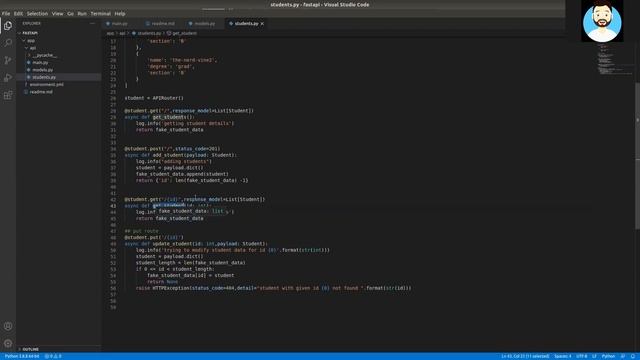Click the HTTPException raise statement on line 56
Screen dimensions: 640x360
[274, 288]
